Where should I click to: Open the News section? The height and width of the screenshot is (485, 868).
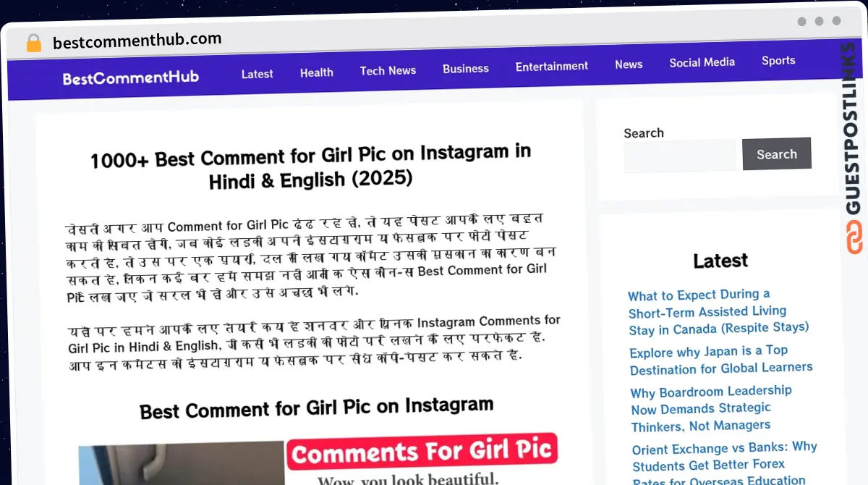628,64
